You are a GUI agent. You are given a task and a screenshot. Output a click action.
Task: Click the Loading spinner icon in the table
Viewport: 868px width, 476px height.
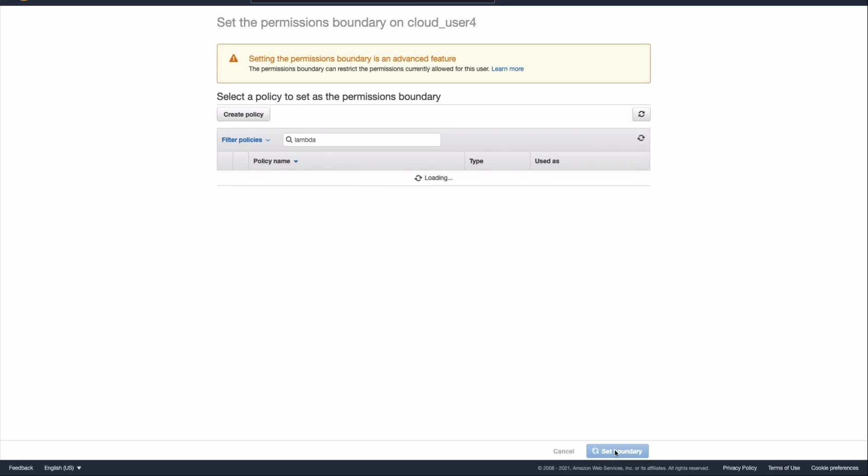pyautogui.click(x=418, y=178)
